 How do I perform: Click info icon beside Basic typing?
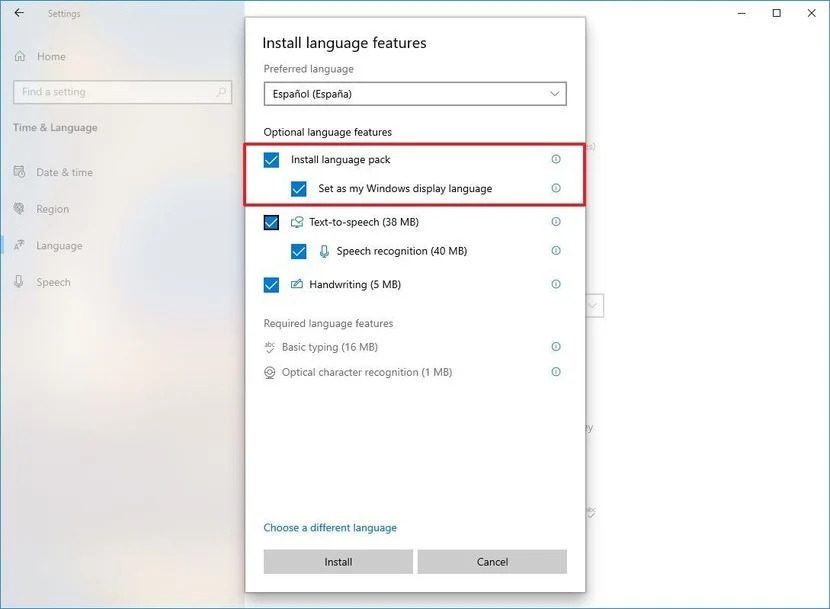coord(556,347)
